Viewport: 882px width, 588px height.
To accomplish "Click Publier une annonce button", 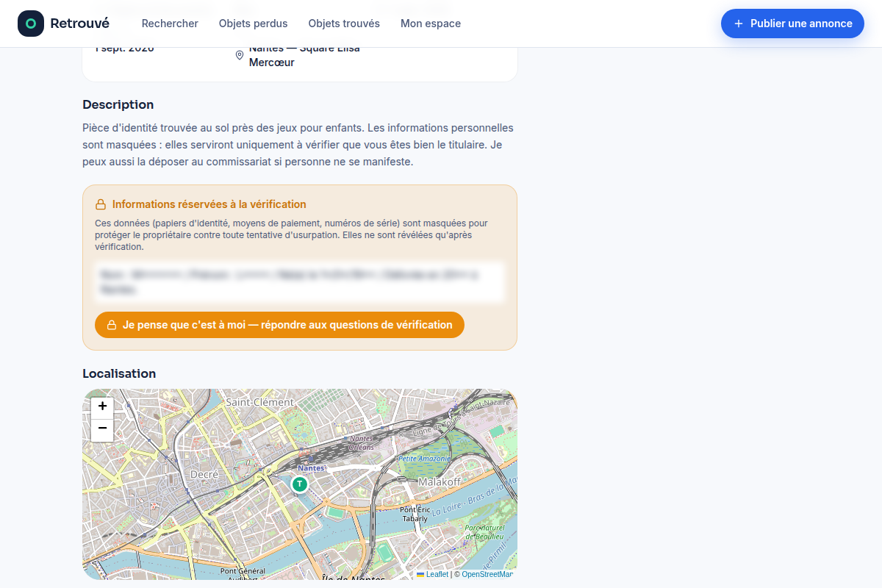I will coord(792,24).
